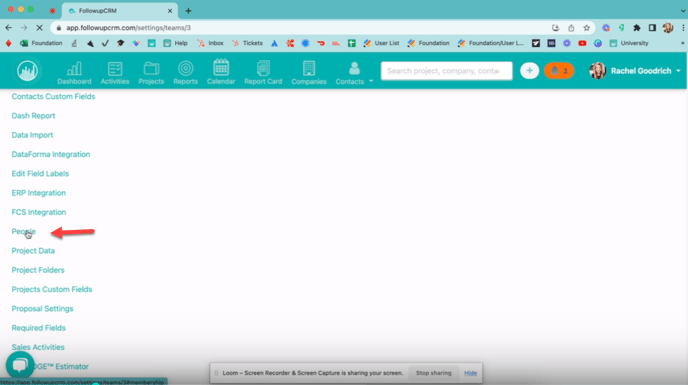
Task: Show the tab search chevron
Action: [x=683, y=11]
